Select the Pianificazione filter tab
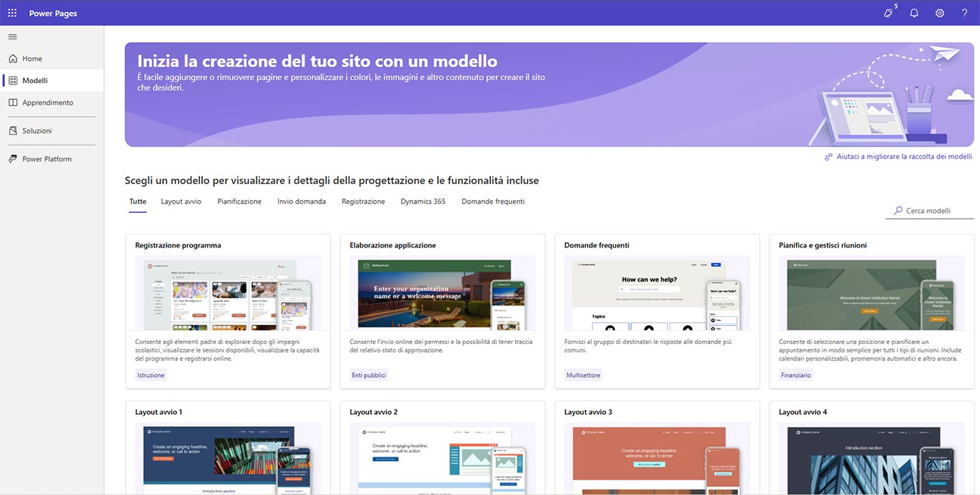This screenshot has width=980, height=495. point(239,201)
